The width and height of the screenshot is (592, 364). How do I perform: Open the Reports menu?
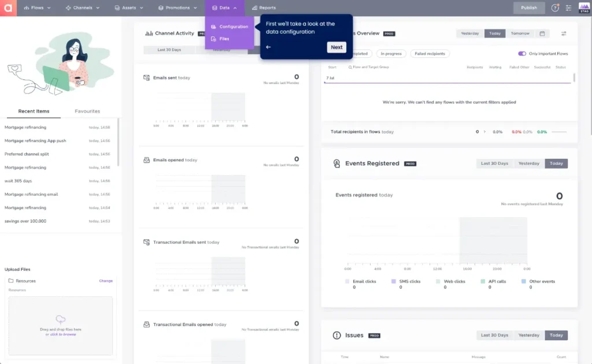pos(264,8)
